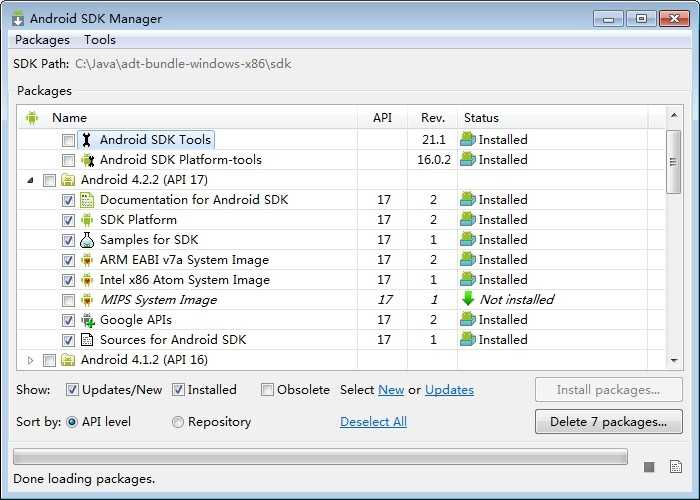
Task: Select the Repository sort radio button
Action: coord(178,422)
